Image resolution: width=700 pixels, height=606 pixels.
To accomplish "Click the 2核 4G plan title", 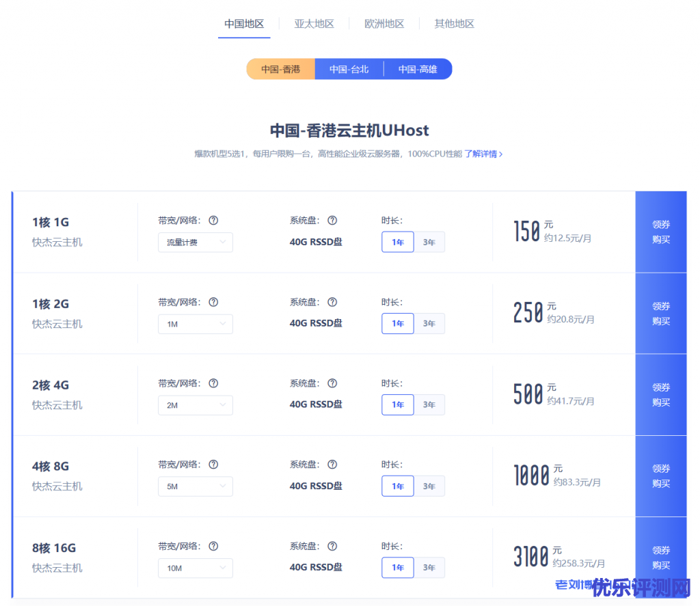I will (51, 385).
